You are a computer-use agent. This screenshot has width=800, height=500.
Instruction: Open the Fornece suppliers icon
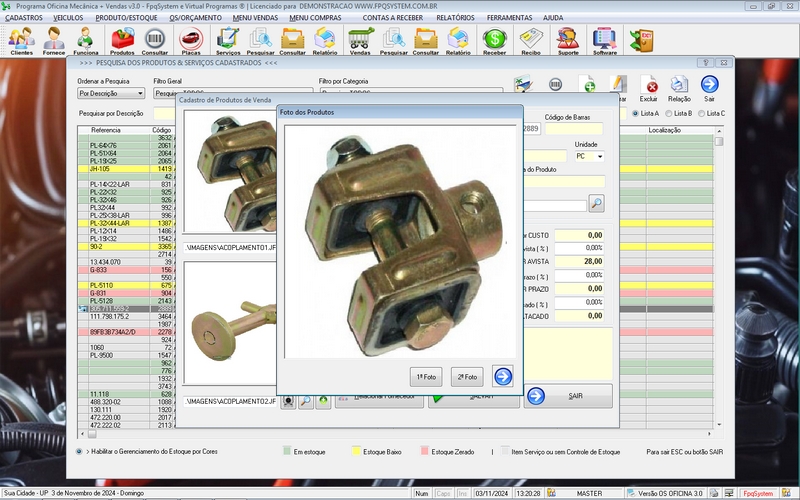[54, 40]
